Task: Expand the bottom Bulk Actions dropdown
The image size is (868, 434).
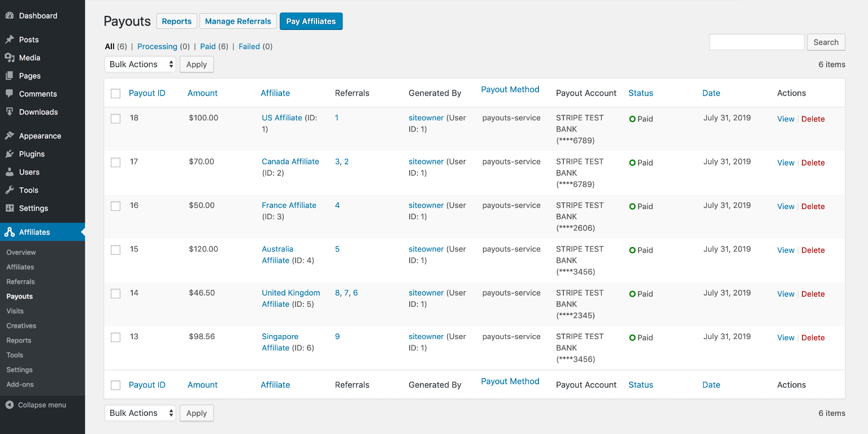Action: (140, 413)
